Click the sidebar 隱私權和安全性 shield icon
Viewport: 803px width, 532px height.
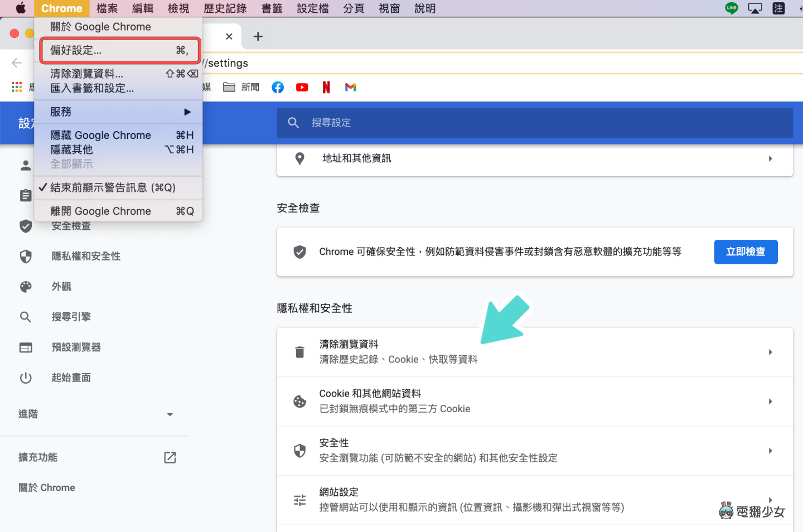coord(26,256)
